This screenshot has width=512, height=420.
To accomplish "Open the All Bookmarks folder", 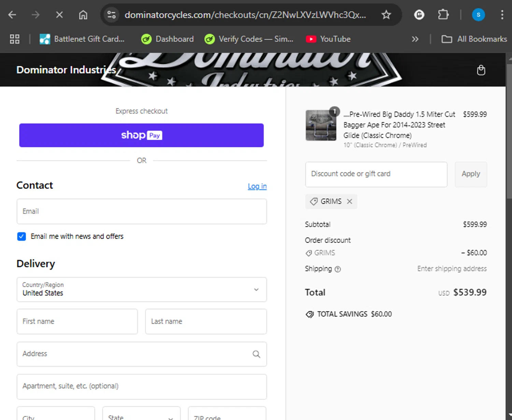I will coord(474,39).
